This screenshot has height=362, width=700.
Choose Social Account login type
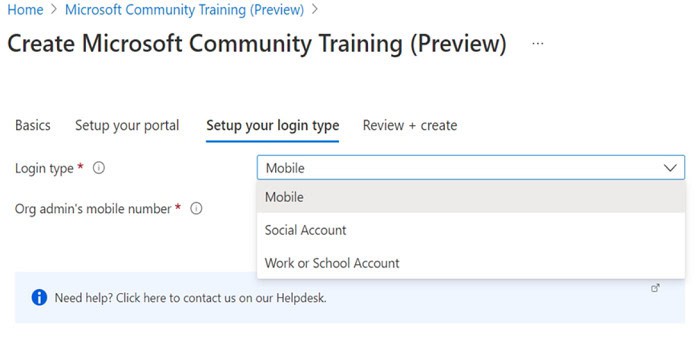tap(471, 230)
